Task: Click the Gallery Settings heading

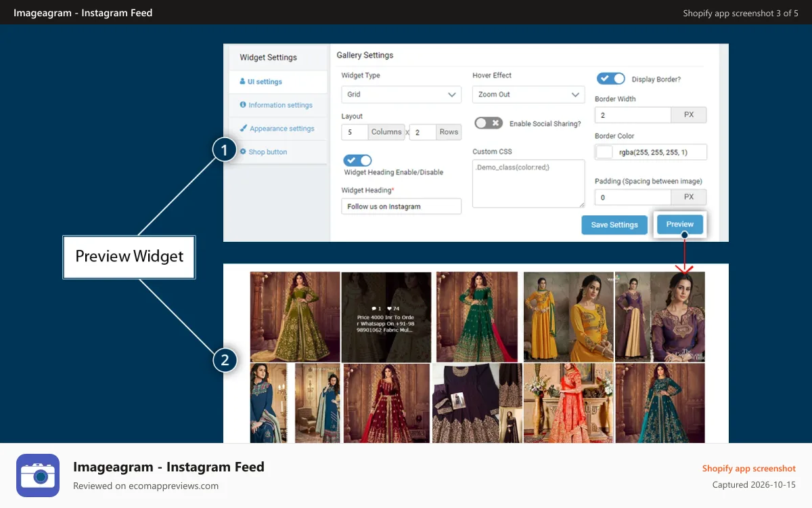Action: tap(365, 55)
